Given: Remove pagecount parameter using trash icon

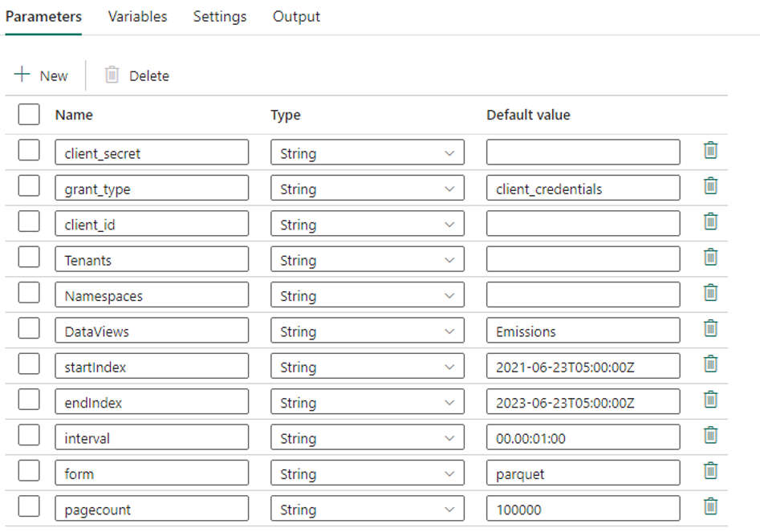Looking at the screenshot, I should tap(710, 506).
